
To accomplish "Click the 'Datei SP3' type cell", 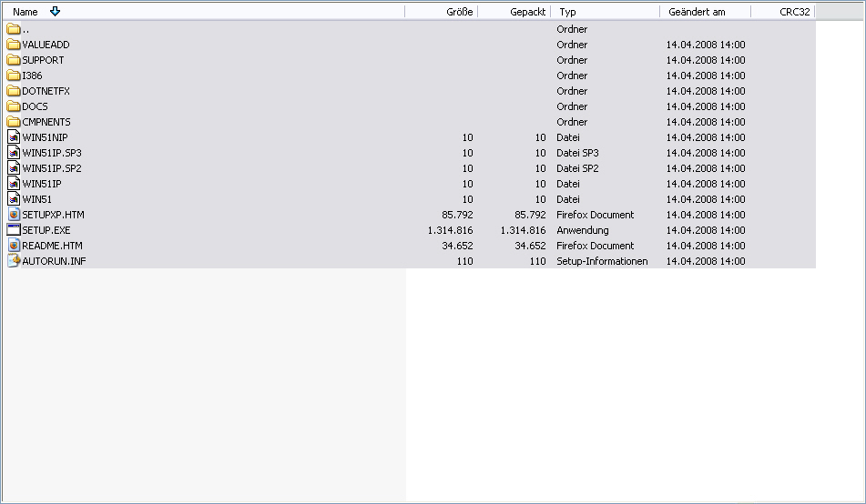I will pos(577,153).
